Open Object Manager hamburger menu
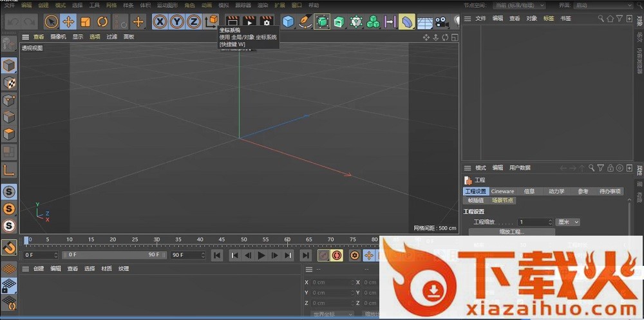The image size is (644, 320). point(468,19)
